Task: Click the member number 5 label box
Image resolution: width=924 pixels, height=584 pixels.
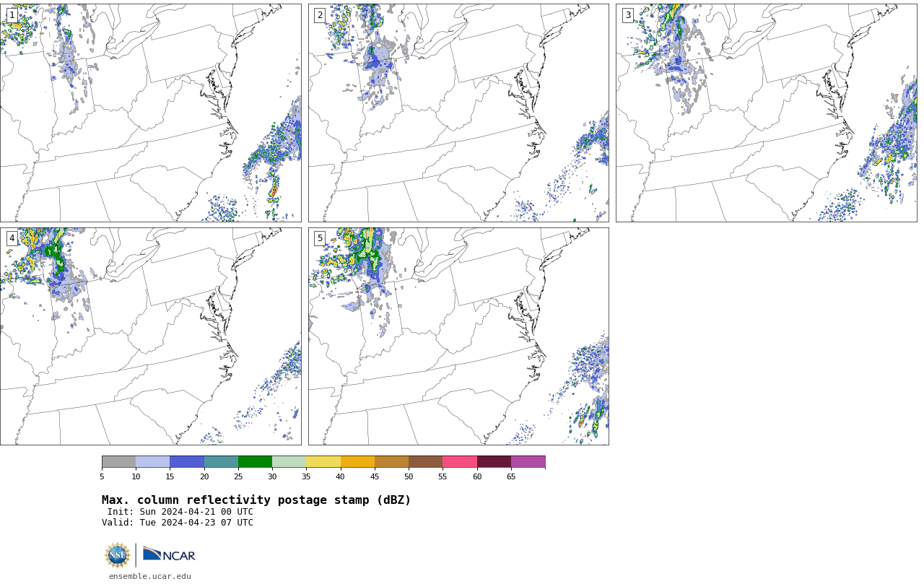Action: pos(320,238)
